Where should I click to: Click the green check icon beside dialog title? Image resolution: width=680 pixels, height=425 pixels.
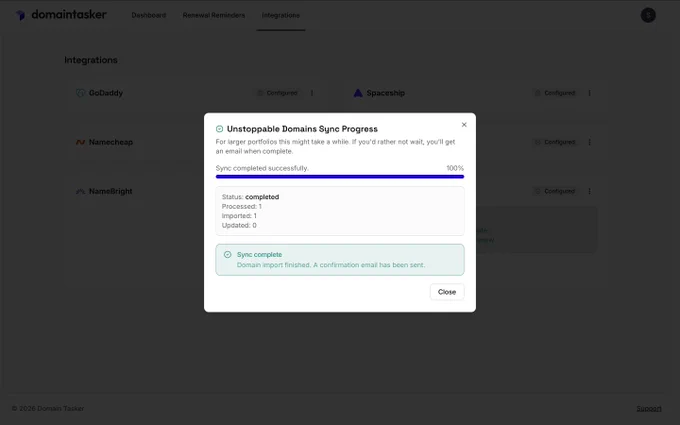coord(219,129)
